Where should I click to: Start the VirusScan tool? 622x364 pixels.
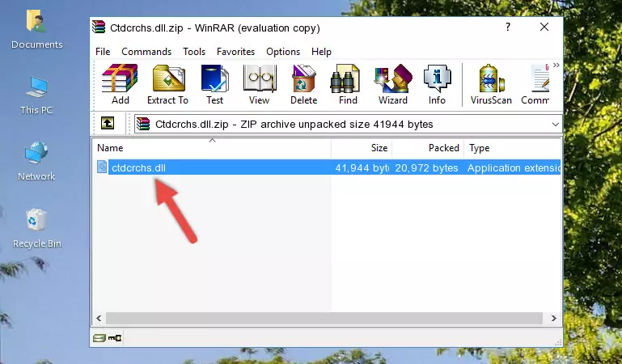[x=491, y=84]
